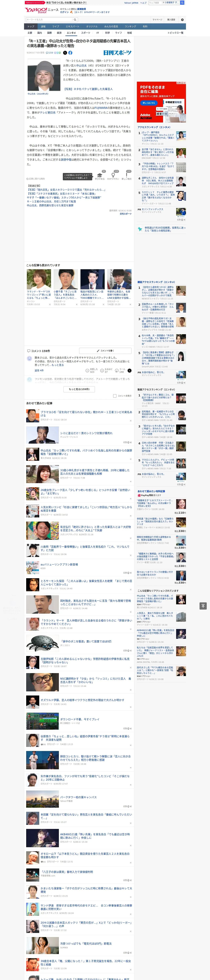This screenshot has width=210, height=980.
Task: Click the 日刊スポーツ publisher logo
Action: 117,53
